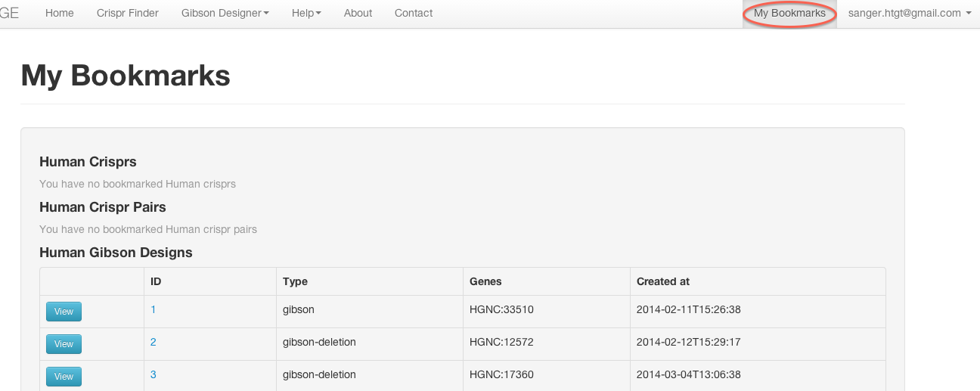Open design ID 1 link
Screen dimensions: 980x391
click(154, 309)
